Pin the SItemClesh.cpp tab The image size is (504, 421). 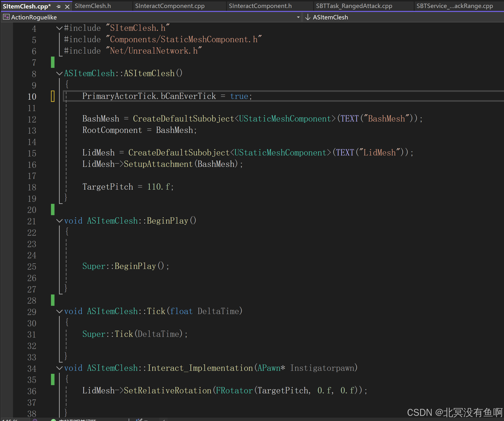(x=58, y=7)
